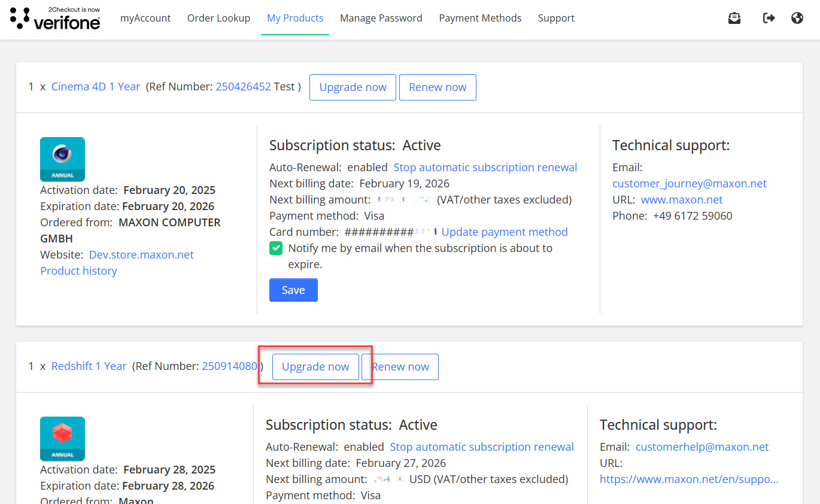Viewport: 820px width, 504px height.
Task: Open Manage Password page
Action: pyautogui.click(x=381, y=19)
